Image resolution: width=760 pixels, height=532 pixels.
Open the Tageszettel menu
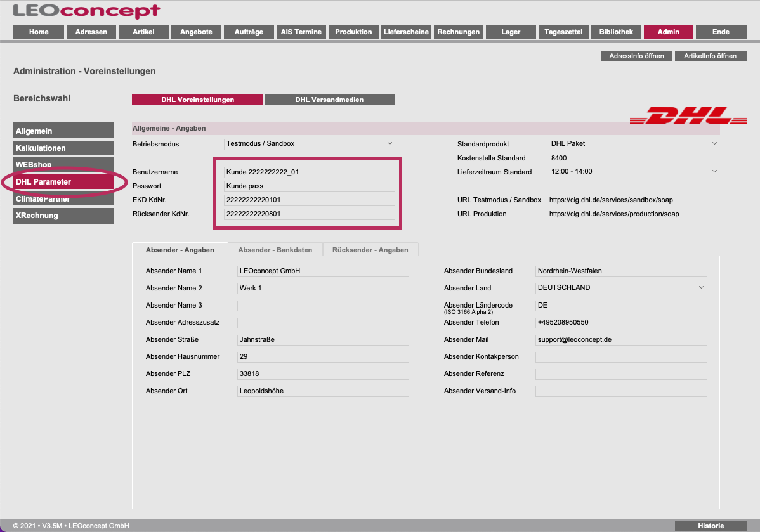pos(563,32)
